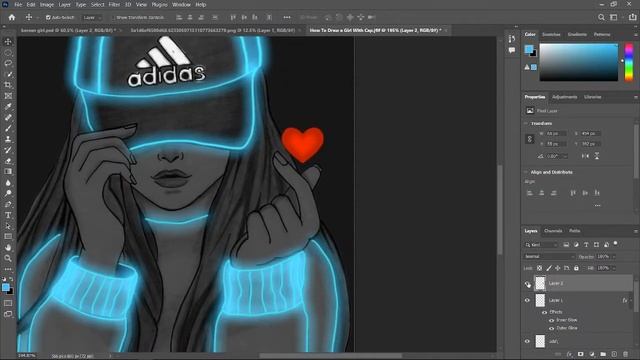Switch to the Swatches tab
The width and height of the screenshot is (640, 360).
[551, 34]
